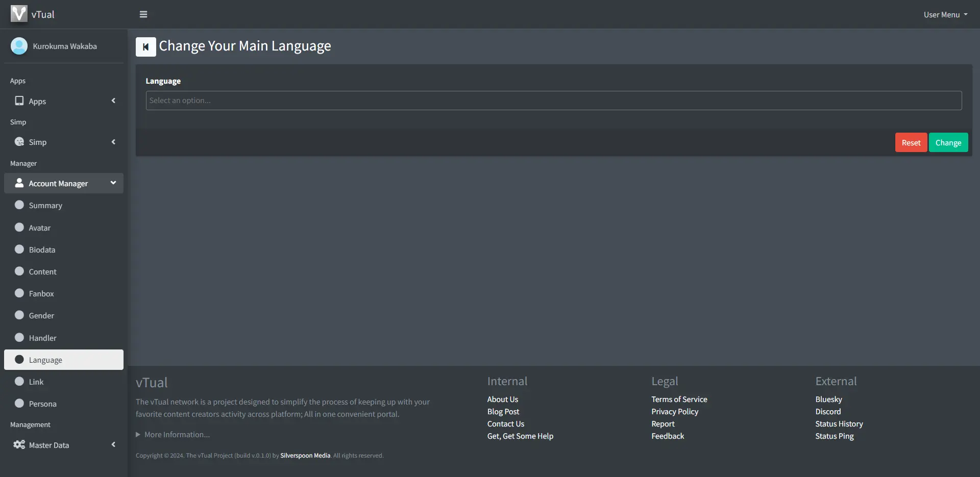Image resolution: width=980 pixels, height=477 pixels.
Task: Expand the Simp submenu chevron
Action: coord(113,142)
